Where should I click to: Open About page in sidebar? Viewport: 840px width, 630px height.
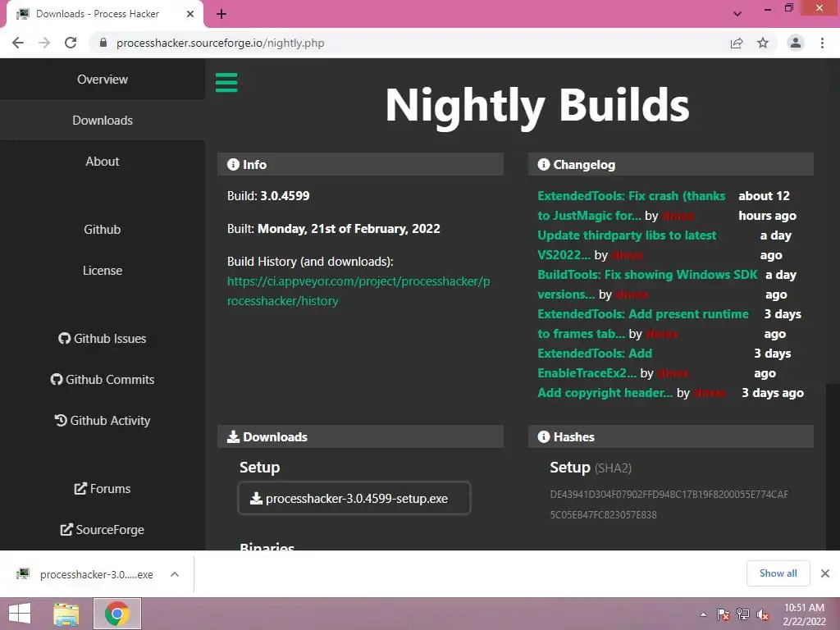pyautogui.click(x=103, y=162)
